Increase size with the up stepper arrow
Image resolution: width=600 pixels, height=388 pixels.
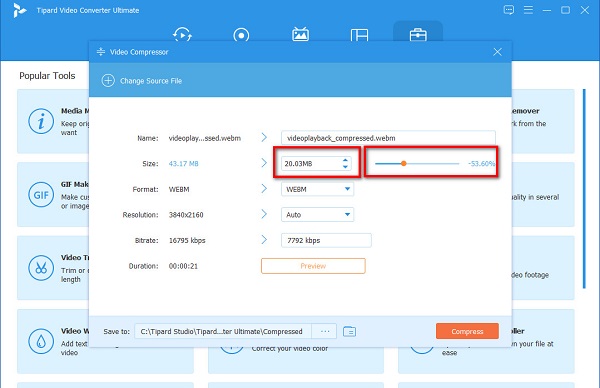click(x=345, y=160)
